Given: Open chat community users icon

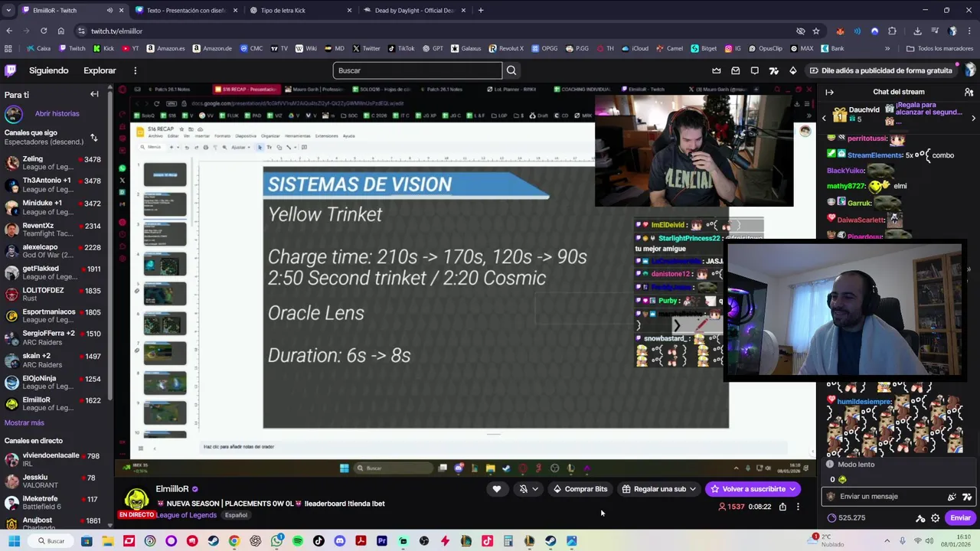Looking at the screenshot, I should click(968, 92).
